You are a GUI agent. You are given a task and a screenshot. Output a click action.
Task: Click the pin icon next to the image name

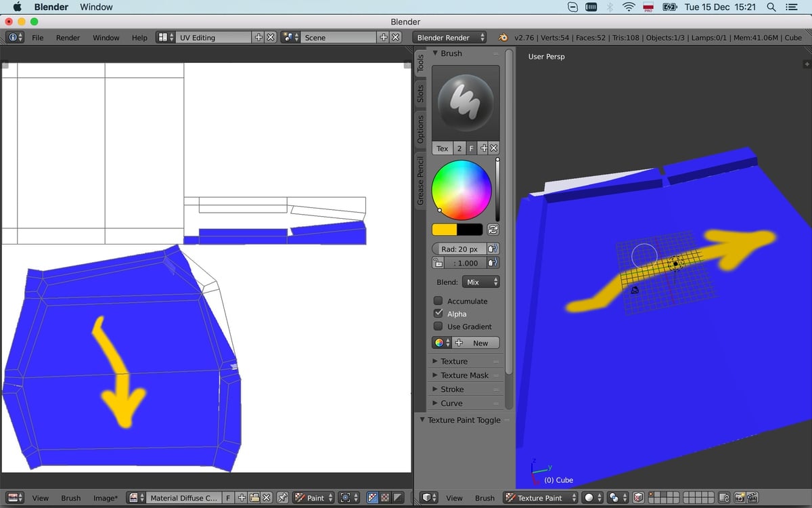283,498
